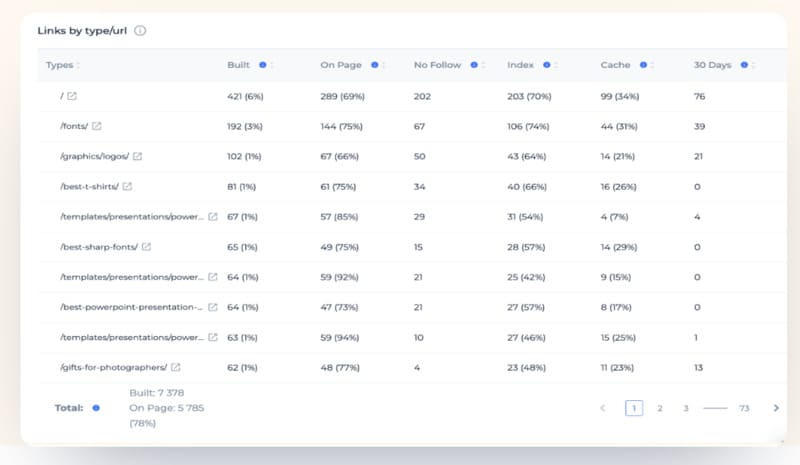Click the Cache value 16 (26%)
This screenshot has height=465, width=800.
coord(618,186)
